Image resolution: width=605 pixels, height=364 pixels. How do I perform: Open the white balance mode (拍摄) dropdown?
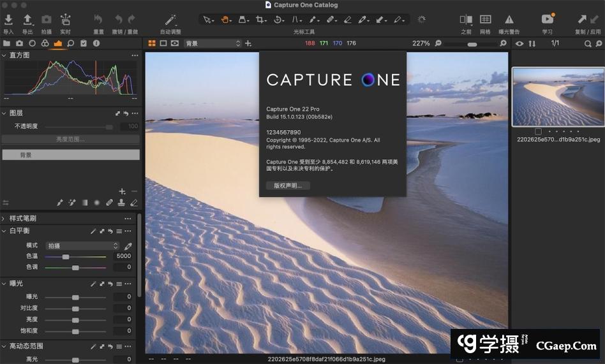point(82,246)
